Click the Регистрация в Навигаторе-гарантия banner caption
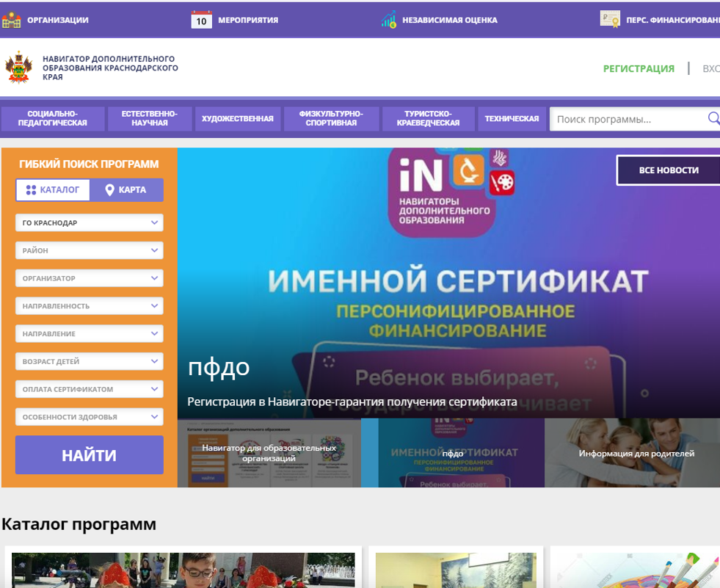This screenshot has width=720, height=588. point(352,402)
